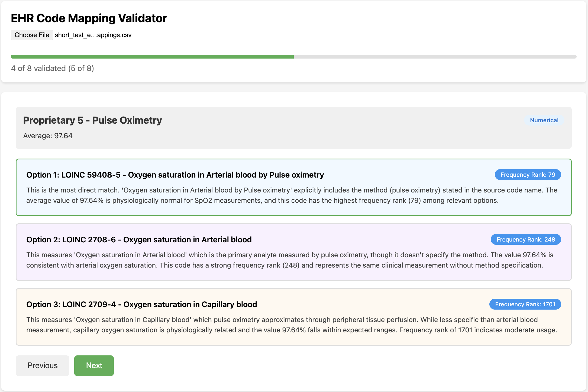The image size is (588, 392).
Task: Click Option 2's arterial blood description text
Action: point(290,260)
